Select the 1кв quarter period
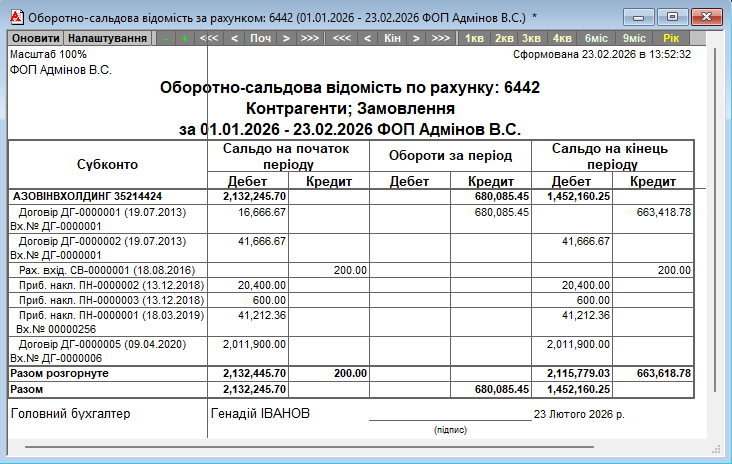 pos(474,38)
